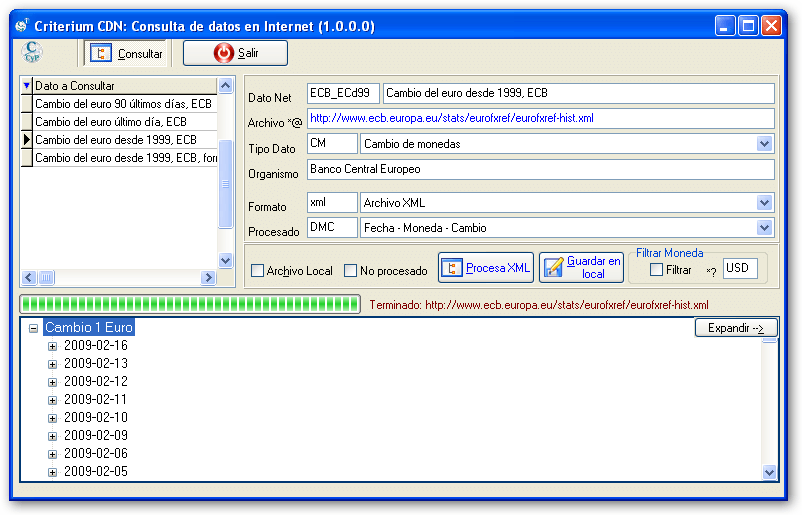
Task: Click the Procesado code field DMC
Action: pos(332,228)
